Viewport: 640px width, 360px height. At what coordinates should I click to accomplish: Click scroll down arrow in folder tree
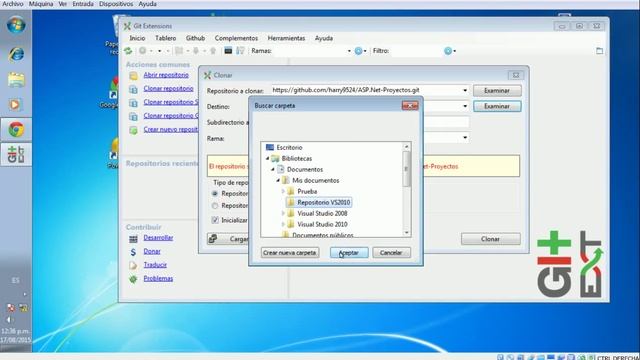[x=407, y=233]
